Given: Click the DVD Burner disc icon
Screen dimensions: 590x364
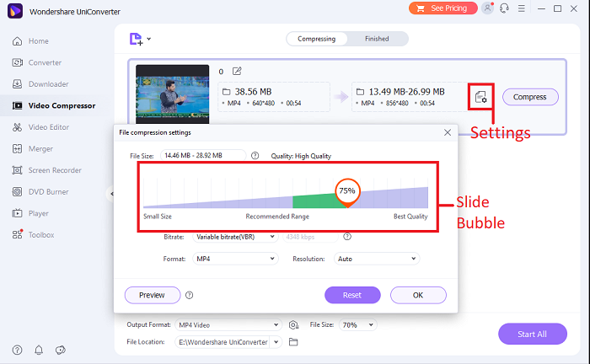Looking at the screenshot, I should [x=18, y=192].
